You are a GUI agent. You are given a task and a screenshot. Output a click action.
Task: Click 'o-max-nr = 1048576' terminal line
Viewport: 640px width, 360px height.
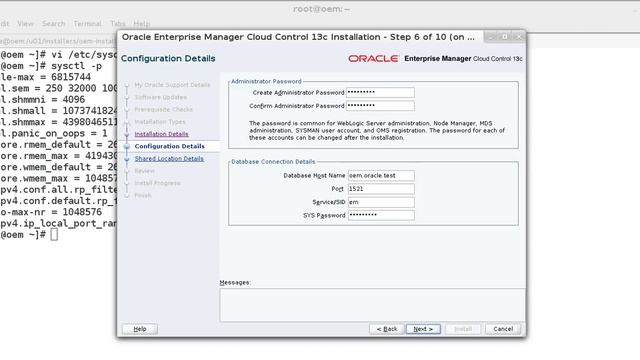click(x=51, y=212)
